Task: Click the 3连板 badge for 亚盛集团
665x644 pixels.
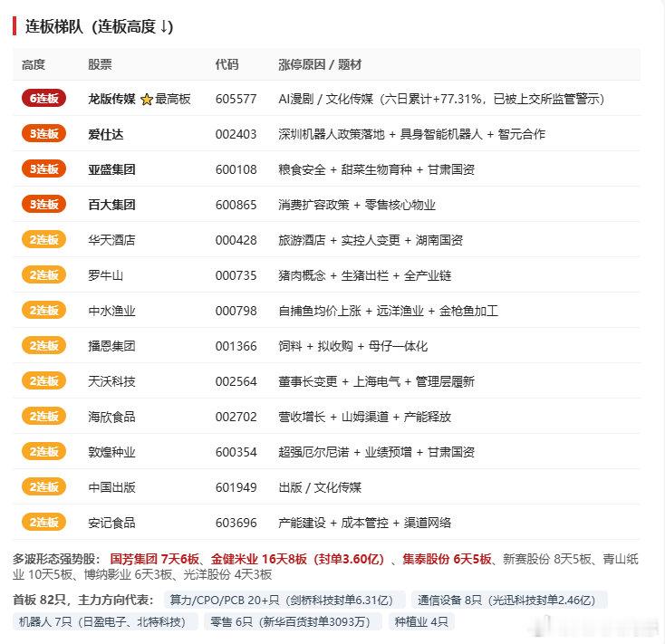Action: click(x=44, y=168)
